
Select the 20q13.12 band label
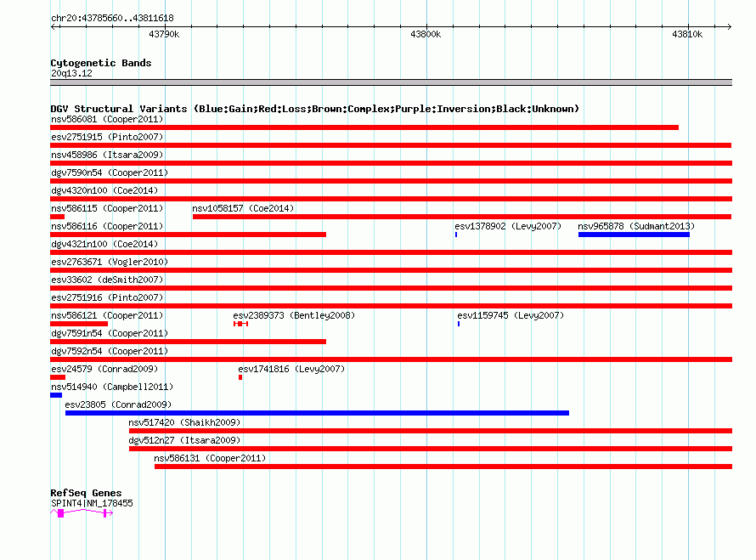(x=71, y=73)
